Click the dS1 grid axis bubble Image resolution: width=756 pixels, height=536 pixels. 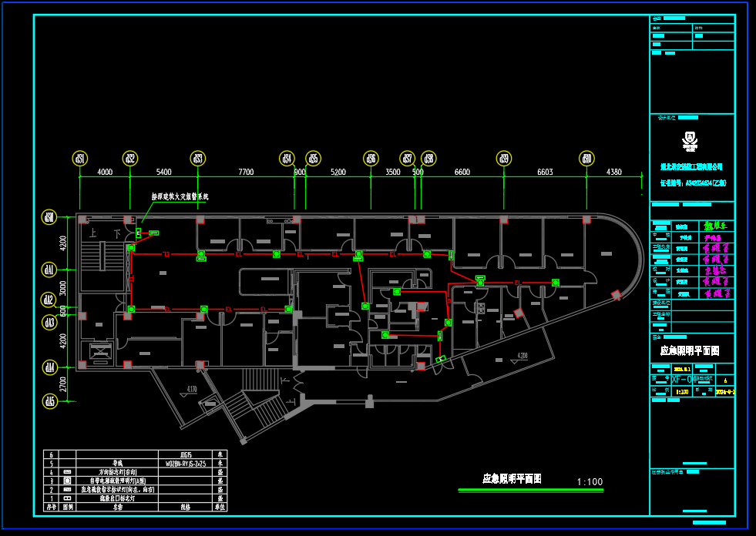[79, 159]
